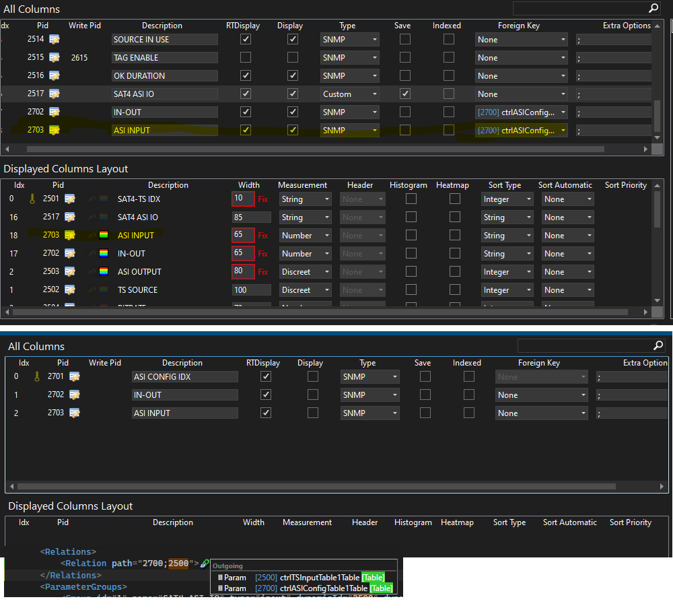The width and height of the screenshot is (673, 616).
Task: Expand Foreign Key dropdown for SOURCE IN USE
Action: click(522, 40)
